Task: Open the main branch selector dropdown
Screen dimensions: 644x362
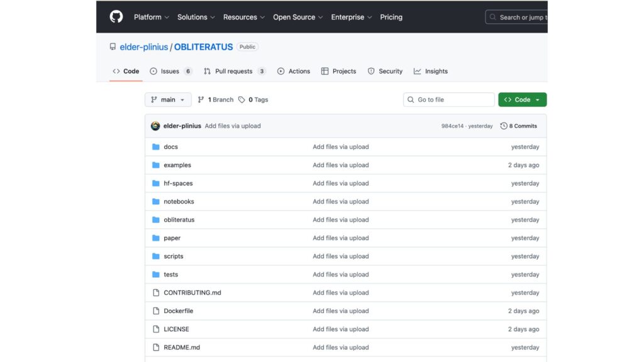Action: coord(168,99)
